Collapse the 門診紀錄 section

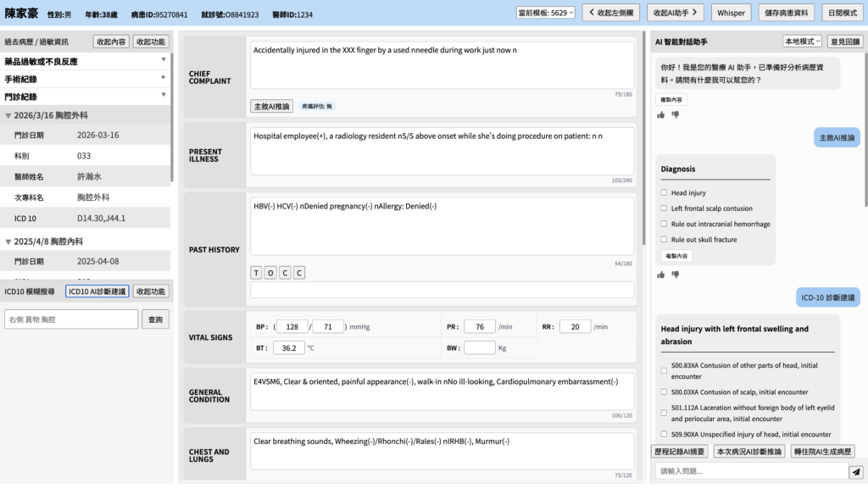(x=86, y=97)
